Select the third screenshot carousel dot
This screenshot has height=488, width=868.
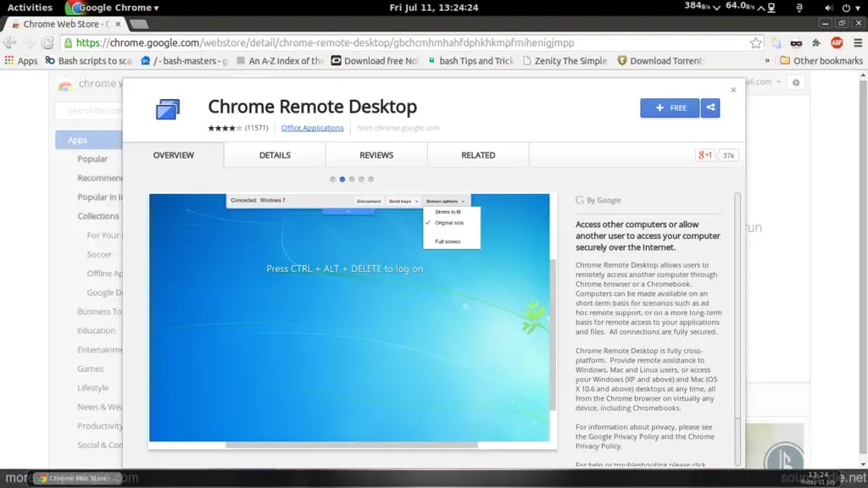(352, 180)
